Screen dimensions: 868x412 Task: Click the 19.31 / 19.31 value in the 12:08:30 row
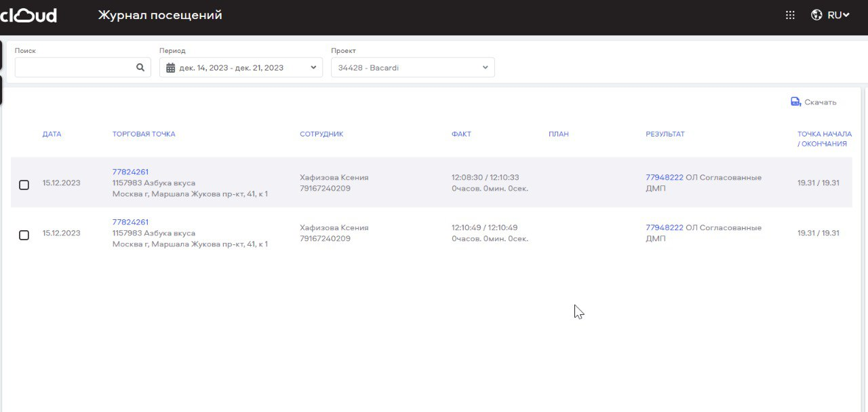818,183
